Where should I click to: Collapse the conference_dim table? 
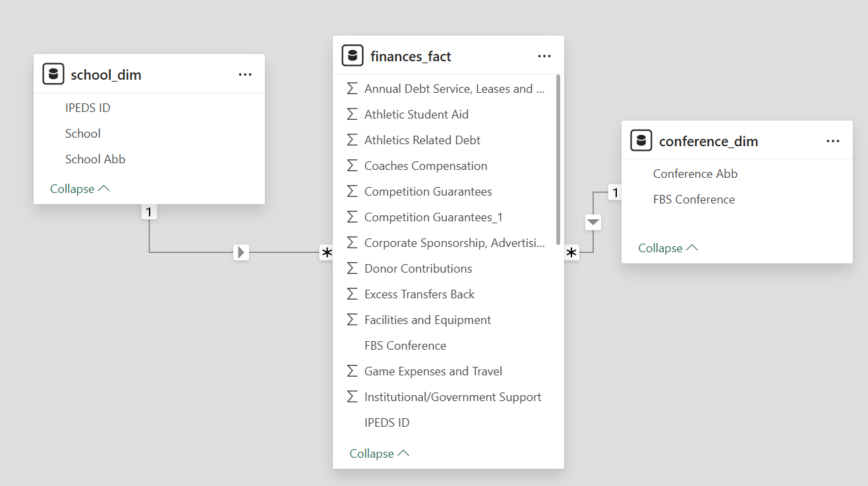[668, 248]
